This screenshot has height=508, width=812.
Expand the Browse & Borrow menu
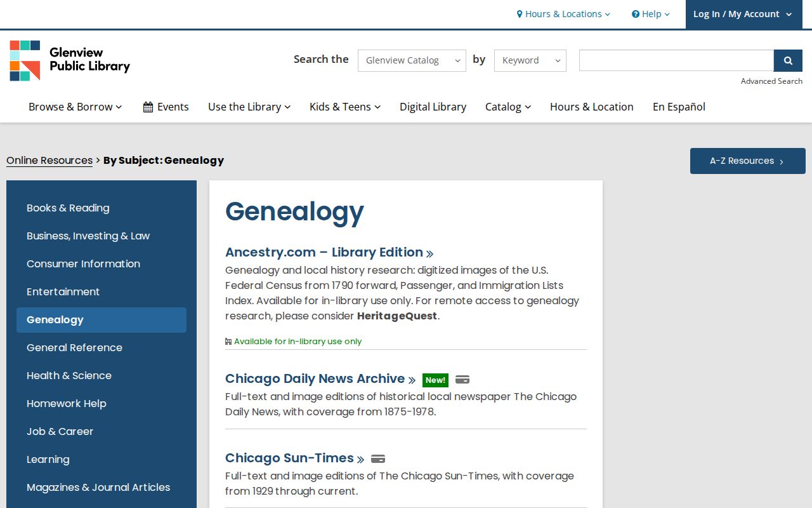pos(75,107)
